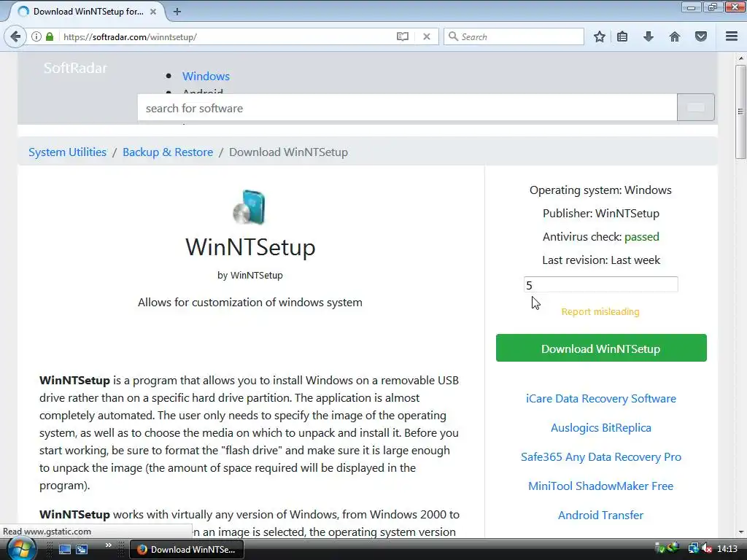Focus the Firefox Search box
The height and width of the screenshot is (560, 747).
click(x=514, y=36)
